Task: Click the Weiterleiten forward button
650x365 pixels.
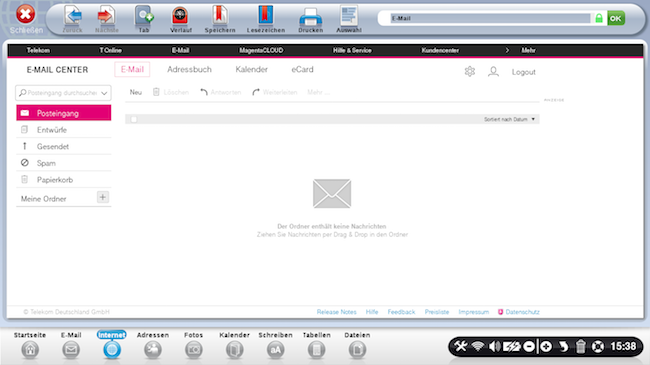Action: (274, 92)
